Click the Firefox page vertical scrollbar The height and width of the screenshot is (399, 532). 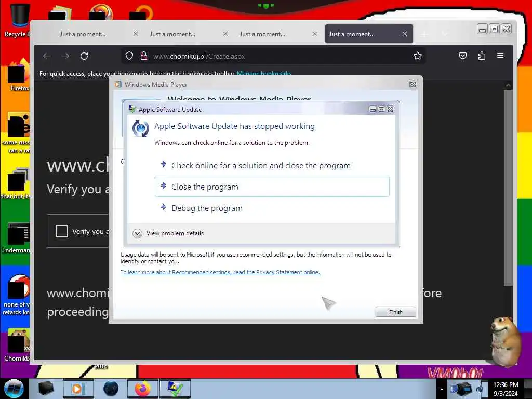[508, 187]
